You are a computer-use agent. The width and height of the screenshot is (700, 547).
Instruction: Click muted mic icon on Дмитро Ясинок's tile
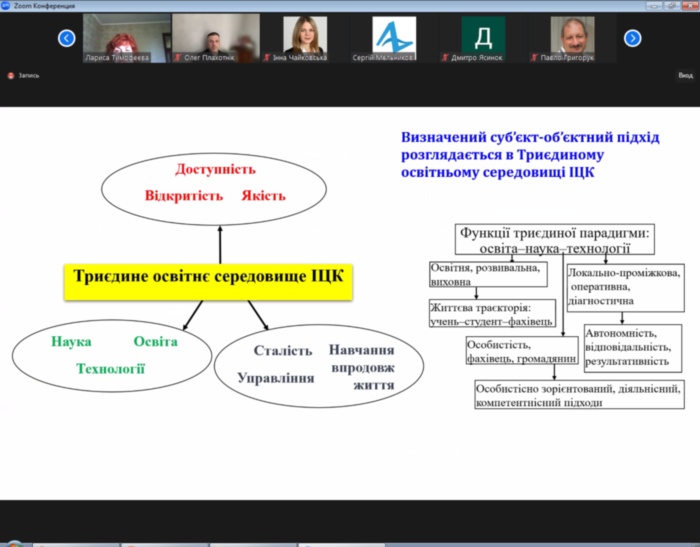(x=445, y=58)
